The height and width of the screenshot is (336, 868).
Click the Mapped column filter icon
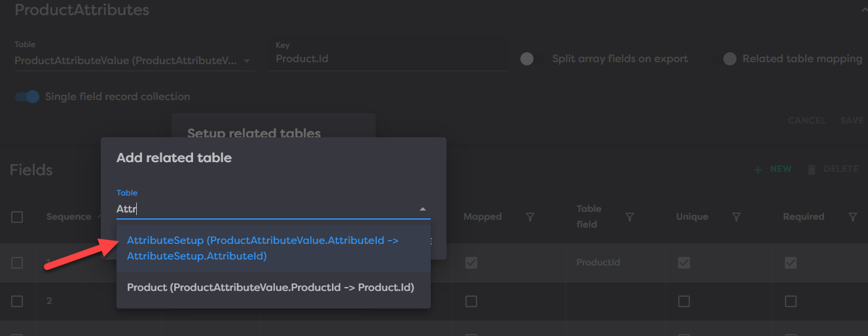531,217
